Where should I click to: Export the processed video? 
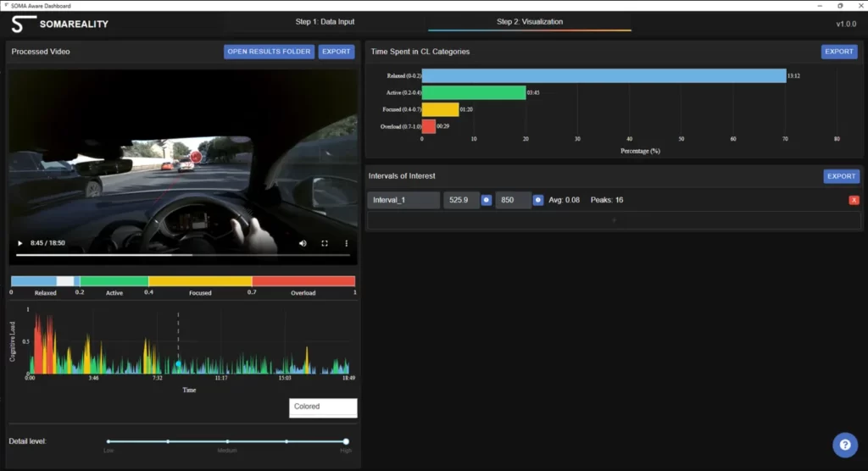click(337, 52)
